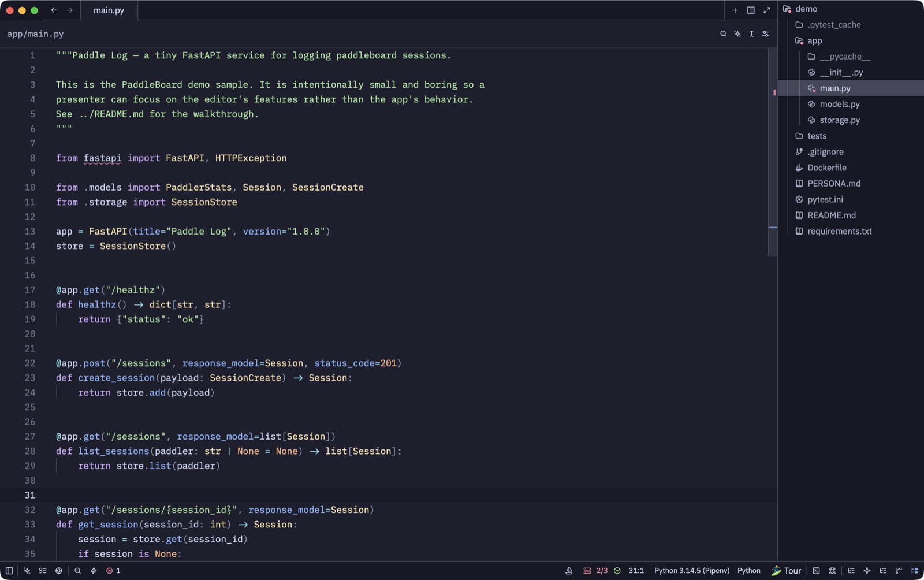Screen dimensions: 924x580
Task: Click healthz function name on line 18
Action: click(97, 304)
